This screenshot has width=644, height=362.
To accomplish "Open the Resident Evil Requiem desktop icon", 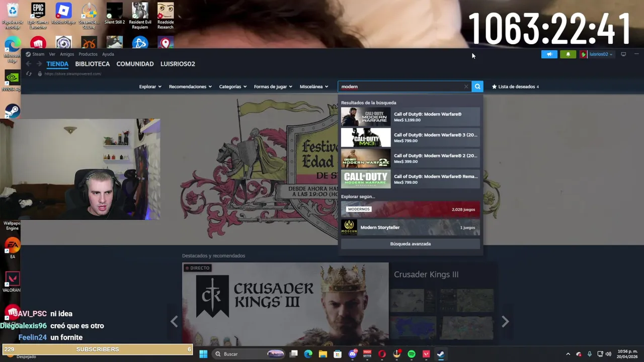I will pyautogui.click(x=140, y=16).
